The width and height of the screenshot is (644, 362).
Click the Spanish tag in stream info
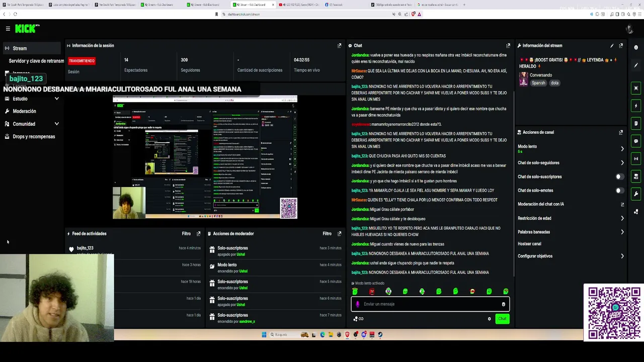click(x=538, y=83)
